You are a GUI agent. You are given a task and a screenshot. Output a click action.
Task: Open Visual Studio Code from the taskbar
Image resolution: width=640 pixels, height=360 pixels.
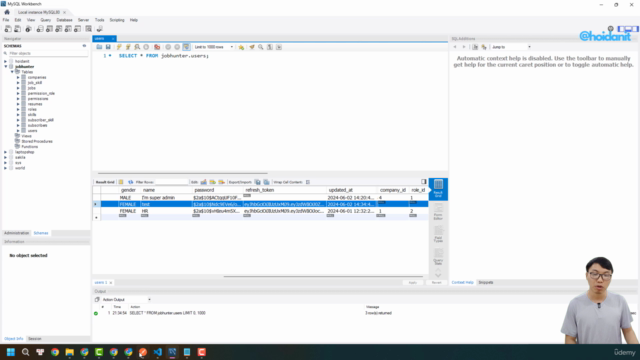pyautogui.click(x=158, y=352)
